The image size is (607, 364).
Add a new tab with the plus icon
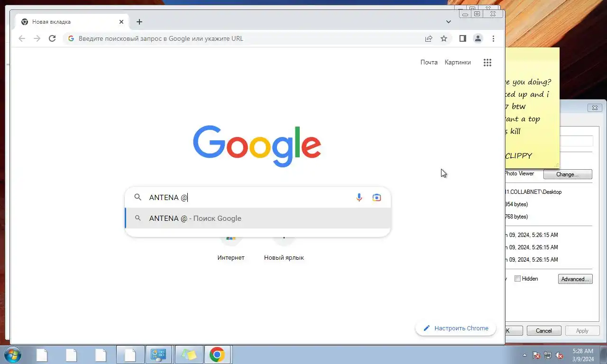pyautogui.click(x=139, y=22)
